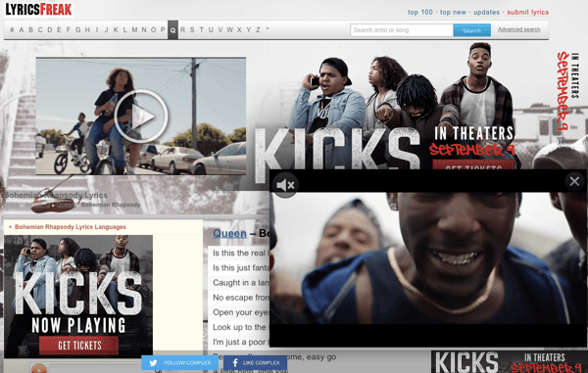Screen dimensions: 588x373
Task: Click the lyric line 'Is this just fanta'
Action: point(241,268)
